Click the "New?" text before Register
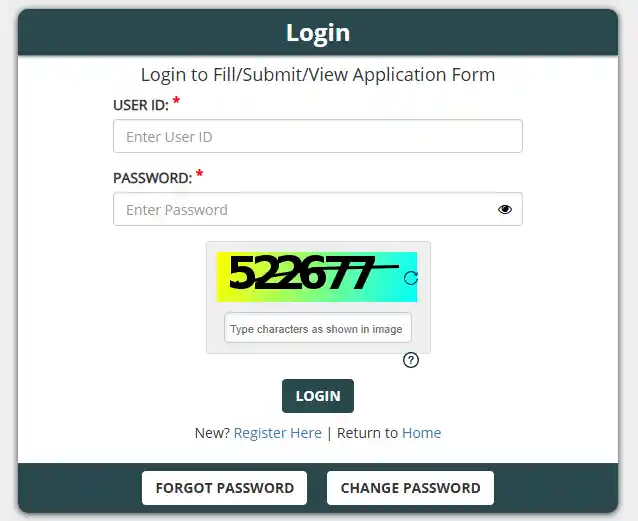 [x=212, y=433]
